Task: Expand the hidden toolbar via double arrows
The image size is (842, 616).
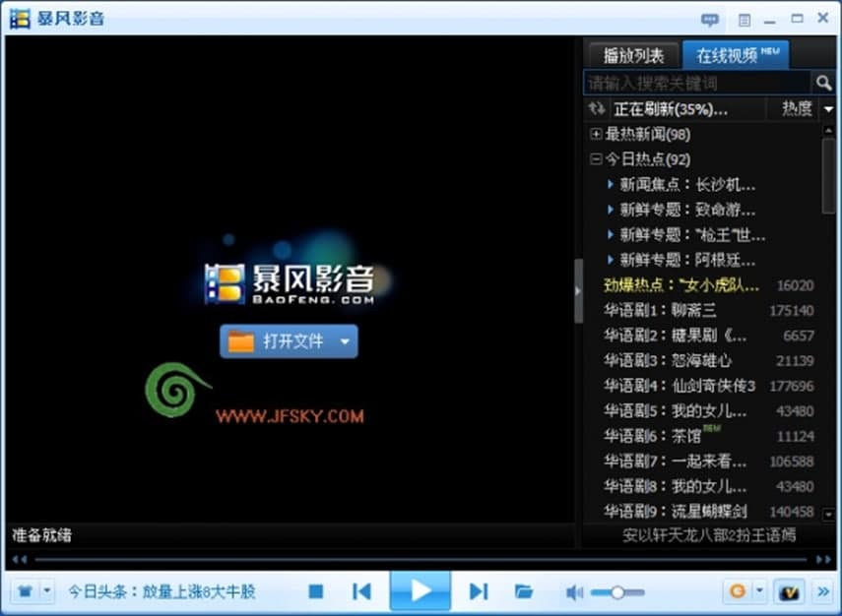Action: tap(824, 591)
